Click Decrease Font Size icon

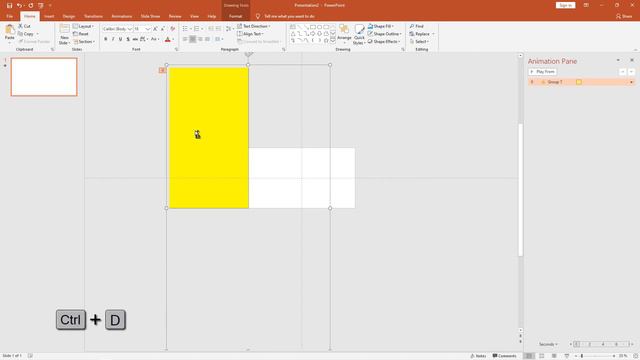coord(163,29)
